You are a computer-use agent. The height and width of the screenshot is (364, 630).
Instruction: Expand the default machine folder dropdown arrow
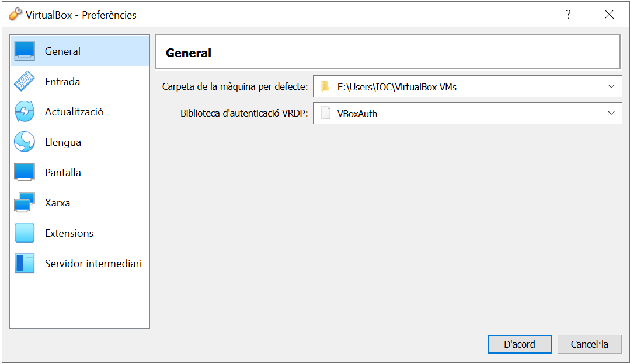point(611,87)
